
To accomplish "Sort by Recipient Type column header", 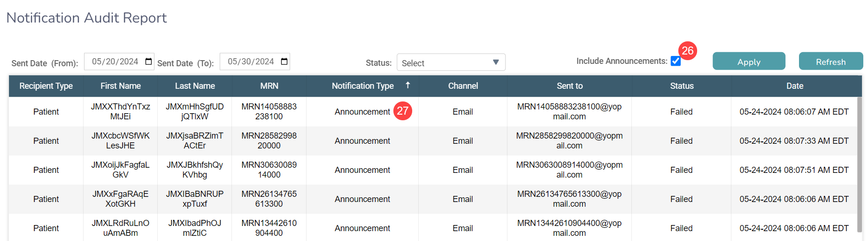I will [x=46, y=86].
